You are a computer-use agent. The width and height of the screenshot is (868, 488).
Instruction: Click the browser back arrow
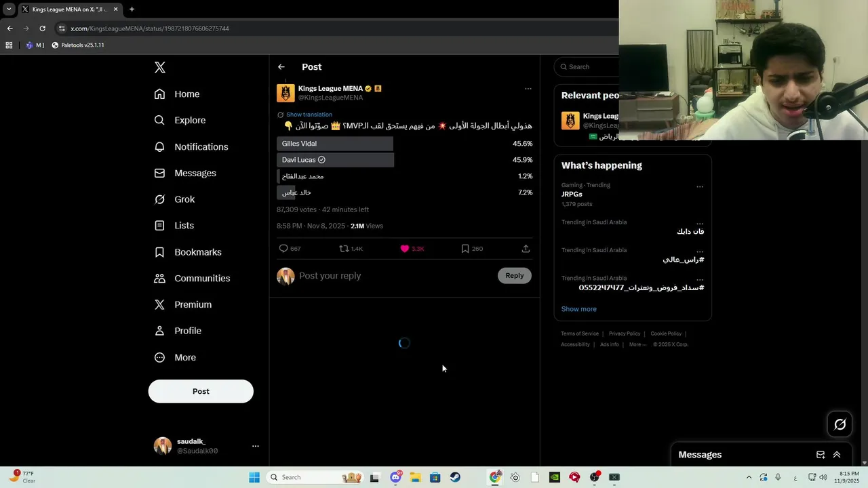[9, 28]
